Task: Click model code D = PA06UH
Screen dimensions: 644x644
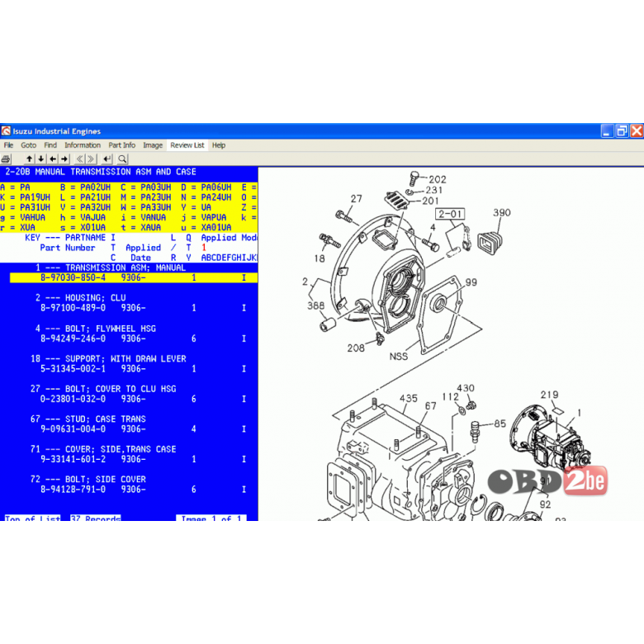Action: pyautogui.click(x=206, y=187)
